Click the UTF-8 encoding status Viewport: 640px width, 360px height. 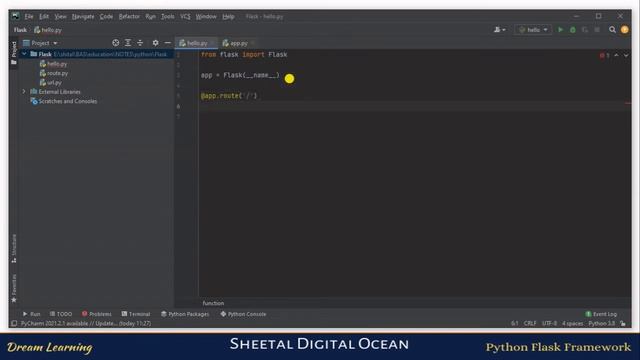(549, 323)
